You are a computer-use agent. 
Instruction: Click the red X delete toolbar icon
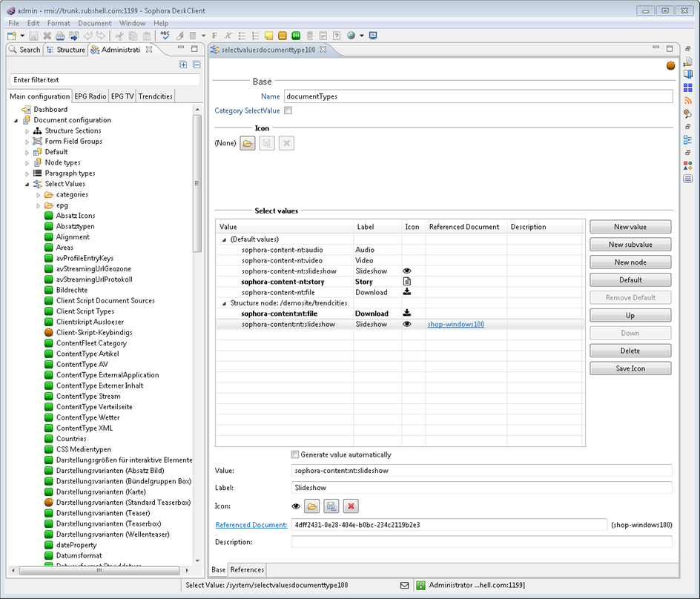click(x=47, y=36)
